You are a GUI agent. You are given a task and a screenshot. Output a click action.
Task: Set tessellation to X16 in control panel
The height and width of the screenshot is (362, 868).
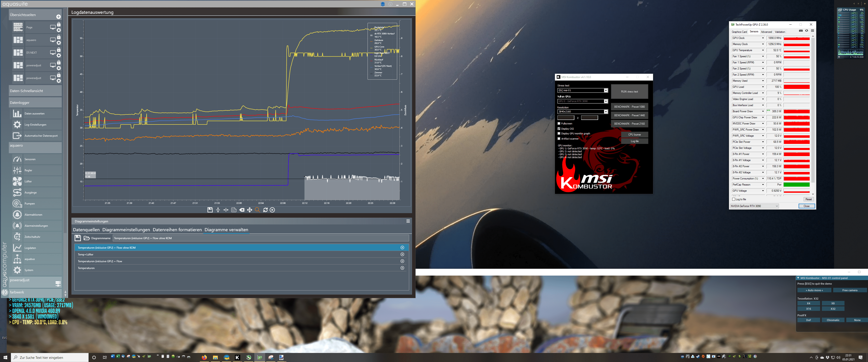click(x=808, y=309)
